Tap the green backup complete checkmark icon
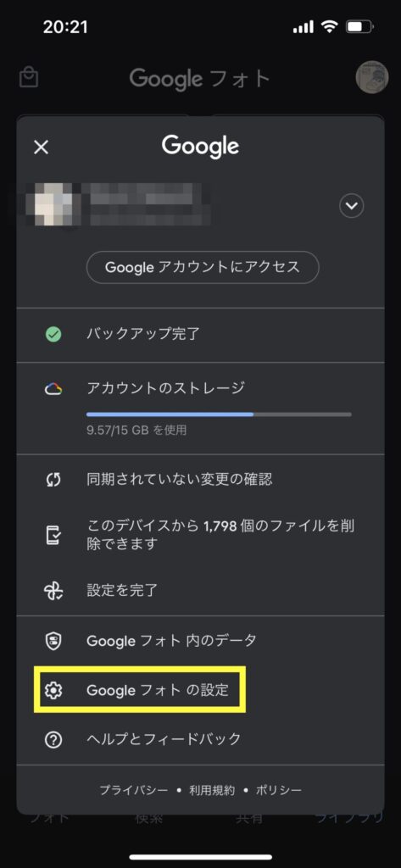This screenshot has width=401, height=868. click(53, 334)
